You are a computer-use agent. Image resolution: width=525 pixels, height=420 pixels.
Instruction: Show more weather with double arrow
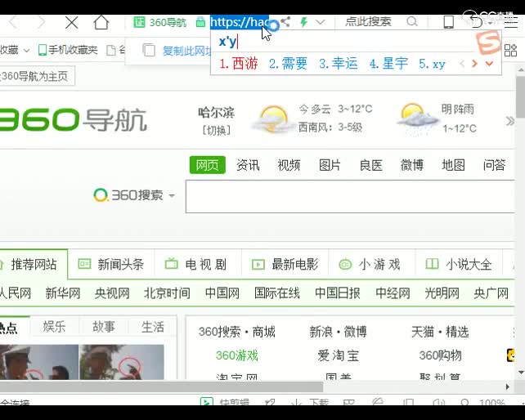click(x=510, y=121)
